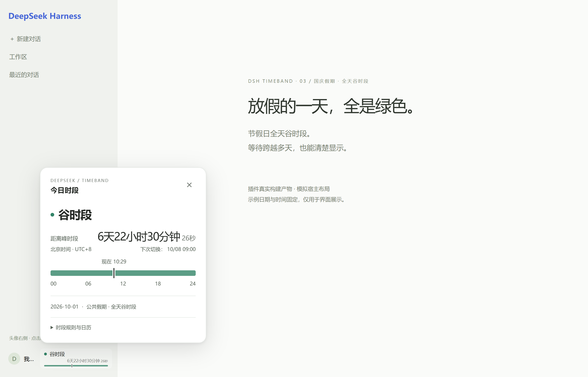Click the 06 tick label on the timeband
Image resolution: width=588 pixels, height=377 pixels.
click(x=88, y=283)
